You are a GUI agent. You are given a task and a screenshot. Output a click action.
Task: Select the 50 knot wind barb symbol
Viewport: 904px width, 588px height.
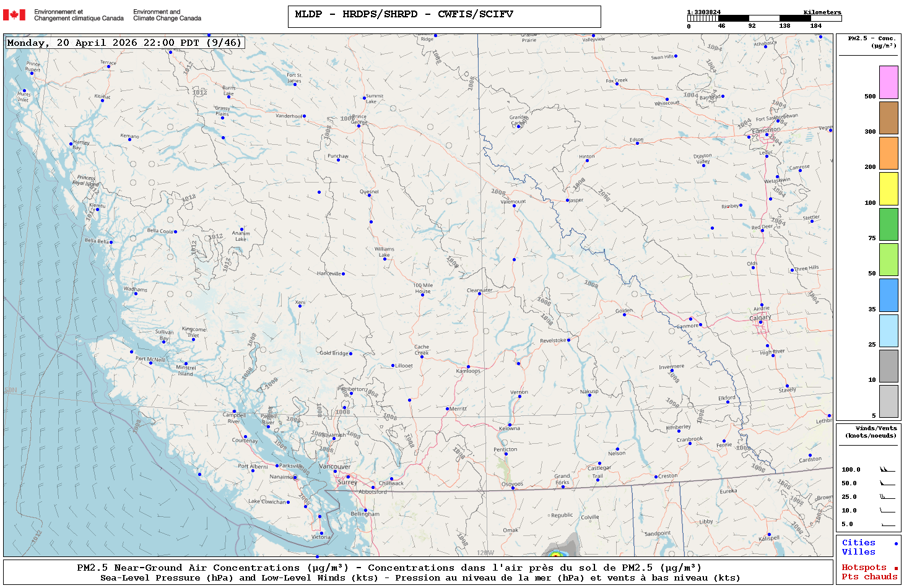pyautogui.click(x=887, y=483)
